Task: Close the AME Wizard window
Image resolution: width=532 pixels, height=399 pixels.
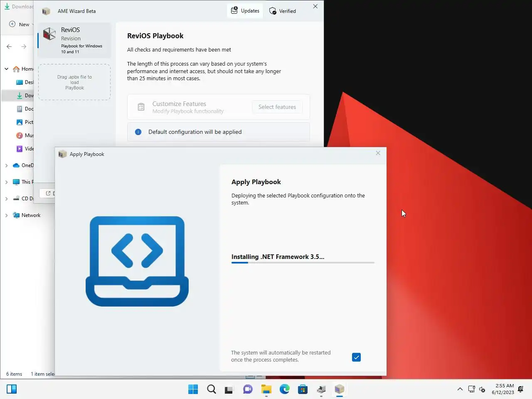Action: [x=315, y=6]
